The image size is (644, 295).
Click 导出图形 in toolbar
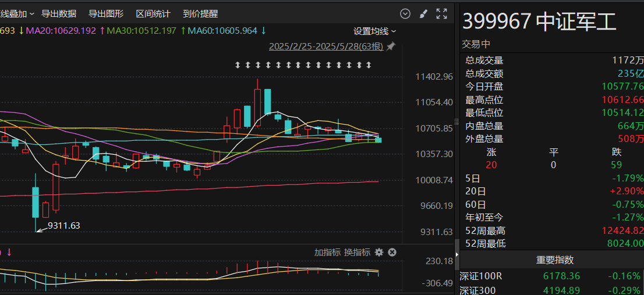point(106,14)
